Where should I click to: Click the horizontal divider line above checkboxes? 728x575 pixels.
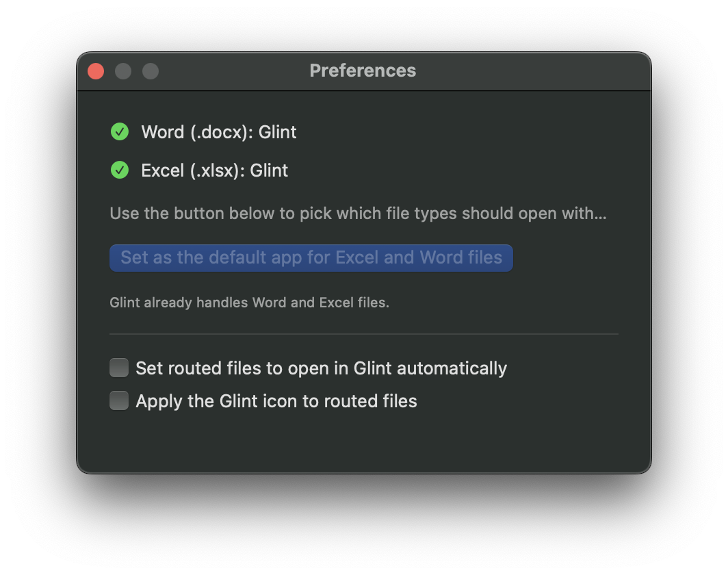[363, 334]
